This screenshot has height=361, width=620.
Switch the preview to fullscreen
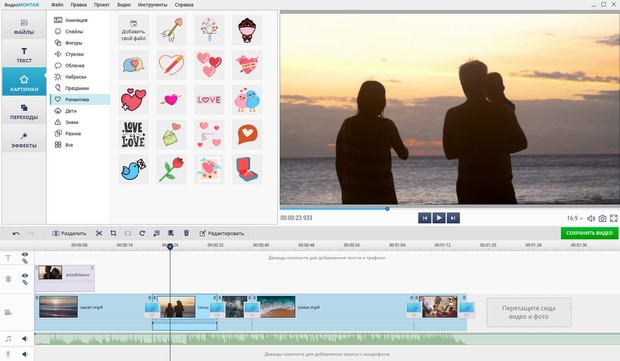[614, 218]
